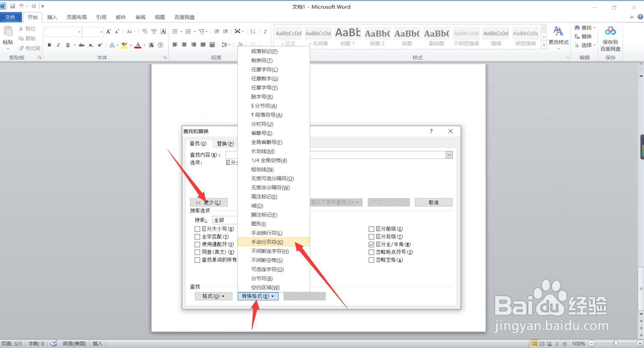Screen dimensions: 644x348
Task: Uncheck 区分全/半角 checkbox
Action: pyautogui.click(x=371, y=244)
